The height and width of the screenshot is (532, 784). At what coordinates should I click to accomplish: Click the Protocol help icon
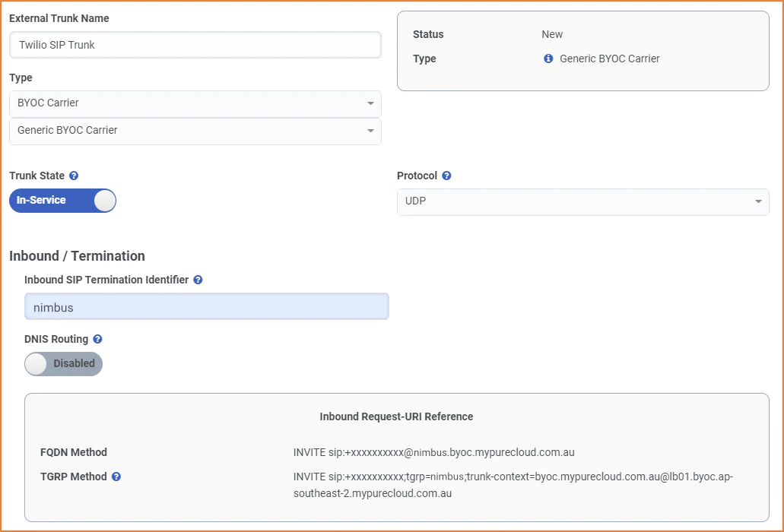(x=446, y=176)
